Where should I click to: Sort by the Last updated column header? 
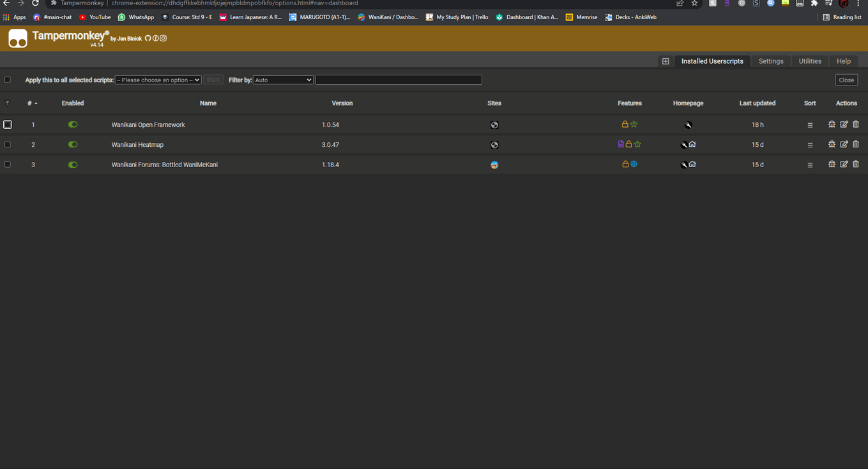(x=758, y=103)
